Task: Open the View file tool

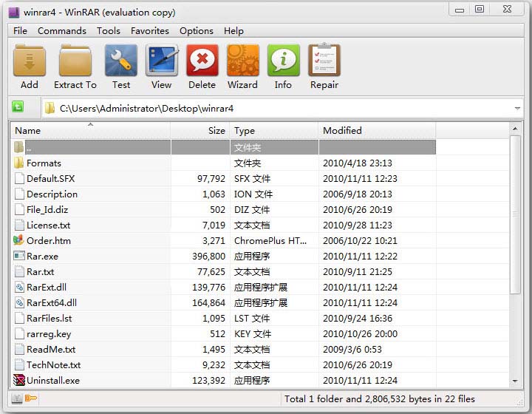Action: (x=161, y=61)
